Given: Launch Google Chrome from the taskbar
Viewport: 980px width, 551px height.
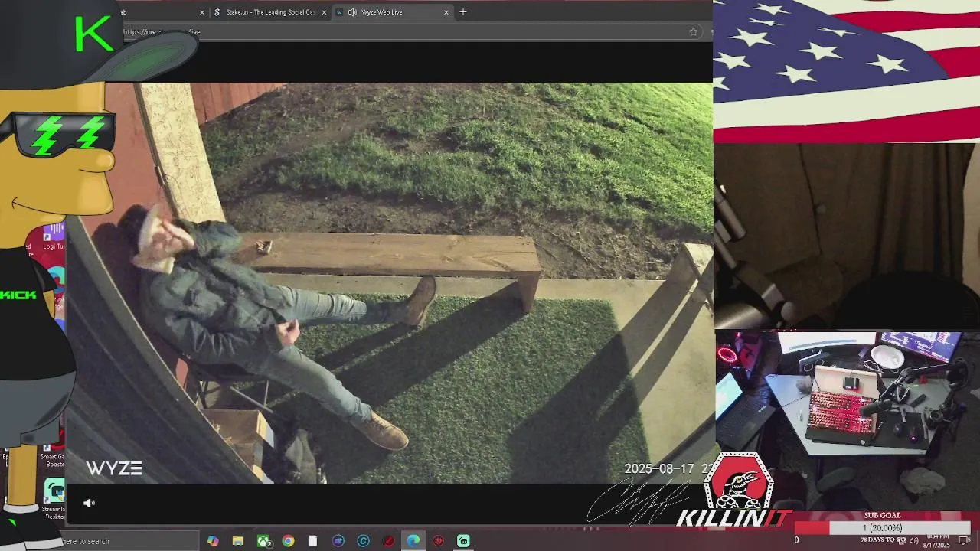Looking at the screenshot, I should (x=288, y=541).
